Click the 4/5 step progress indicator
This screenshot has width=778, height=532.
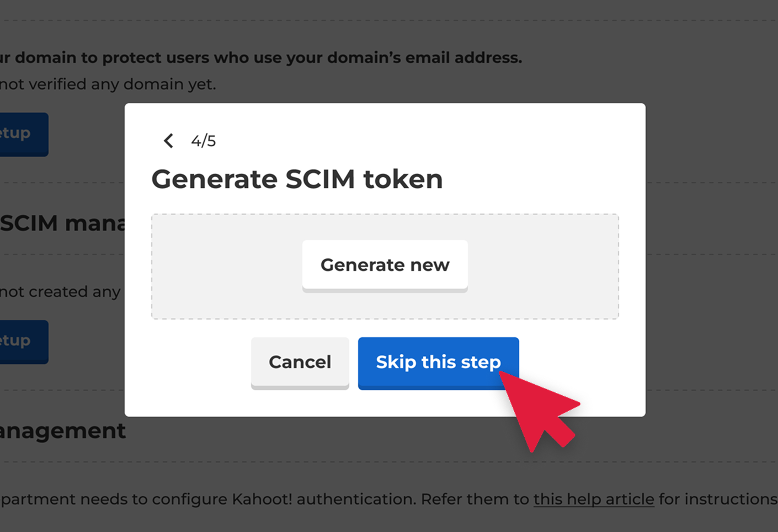tap(203, 141)
